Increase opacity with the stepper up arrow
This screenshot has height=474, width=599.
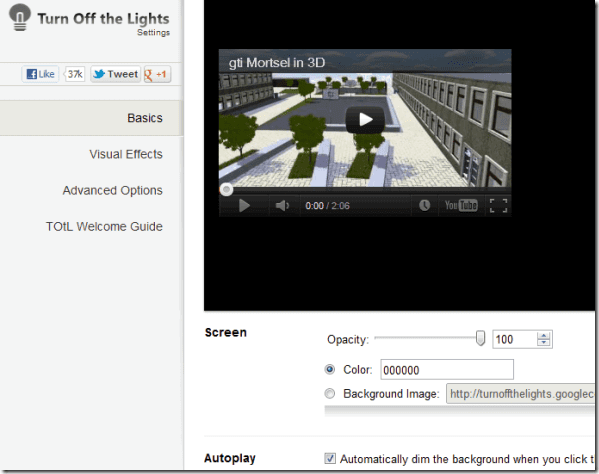(543, 336)
